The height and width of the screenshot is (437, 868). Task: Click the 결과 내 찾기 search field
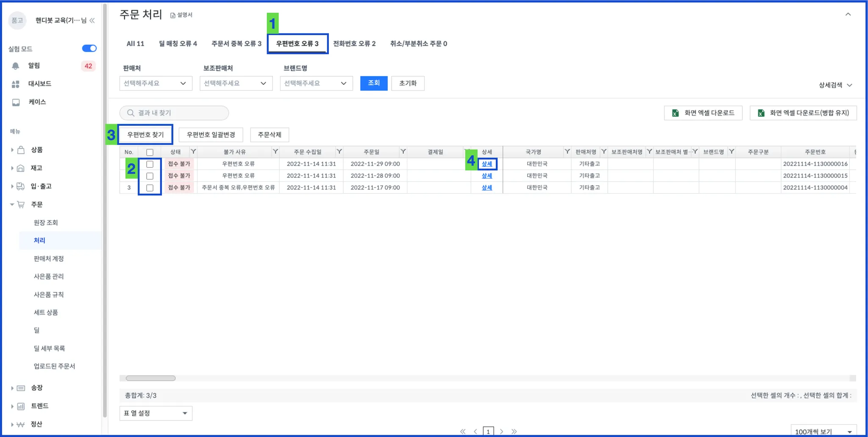pos(174,113)
